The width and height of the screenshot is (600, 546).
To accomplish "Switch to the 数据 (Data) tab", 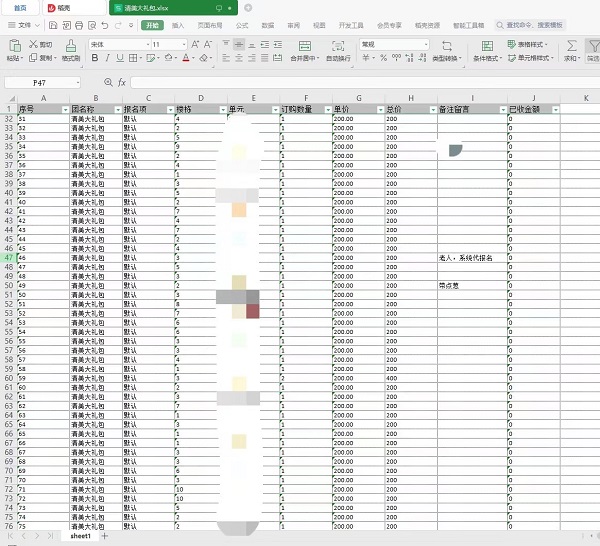I will [267, 26].
